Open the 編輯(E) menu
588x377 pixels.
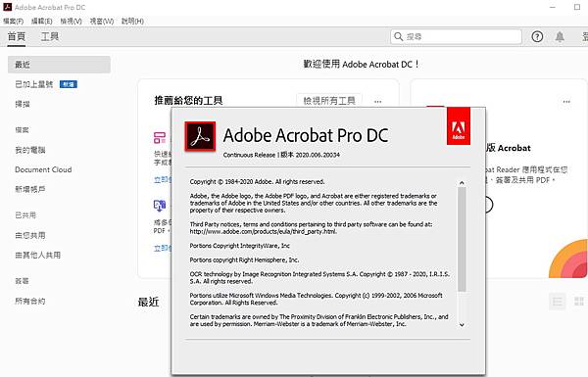tap(41, 21)
